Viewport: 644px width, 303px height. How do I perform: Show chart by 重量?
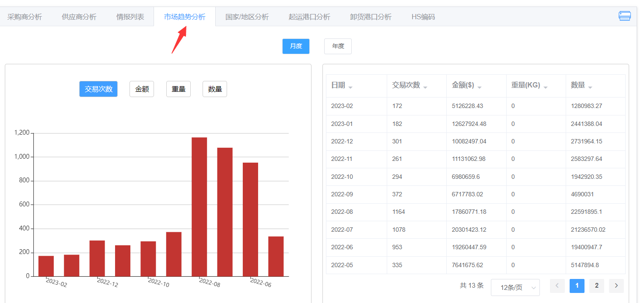178,89
